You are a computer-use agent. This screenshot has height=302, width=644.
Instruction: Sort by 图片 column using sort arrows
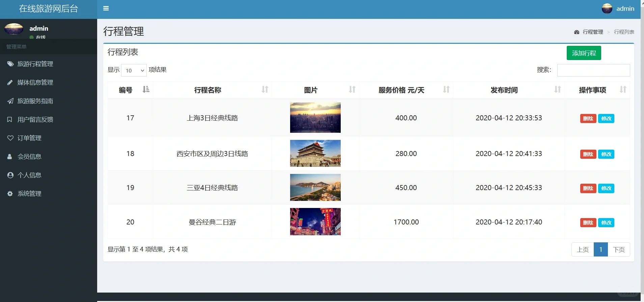[352, 89]
